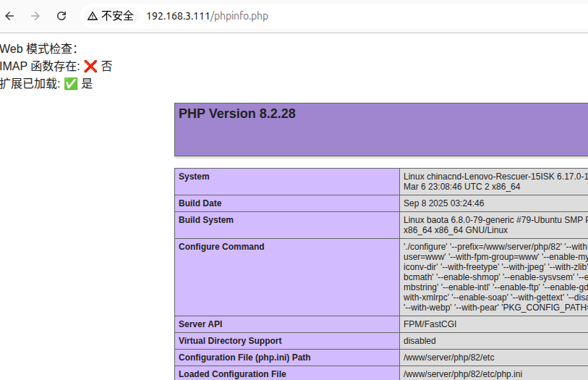Screen dimensions: 588x380
Task: Click the green checkmark next to 扩展已加载
Action: pos(71,84)
